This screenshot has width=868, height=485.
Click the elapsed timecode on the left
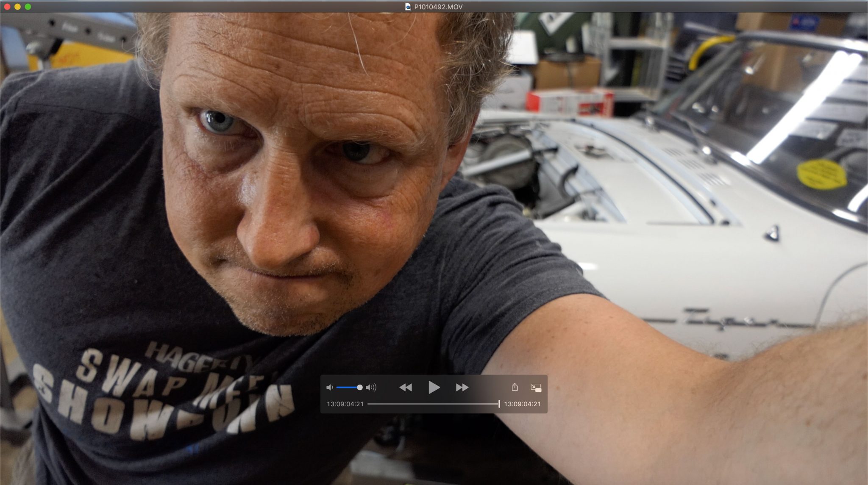click(345, 404)
